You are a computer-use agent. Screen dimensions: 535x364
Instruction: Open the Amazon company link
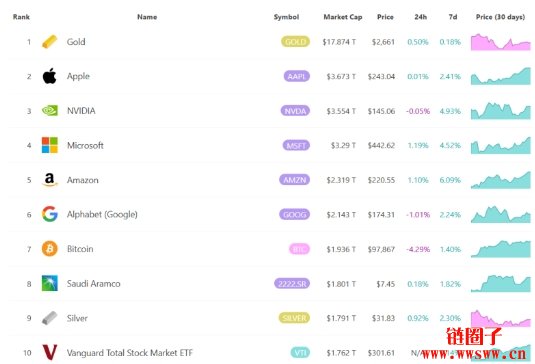[x=83, y=180]
